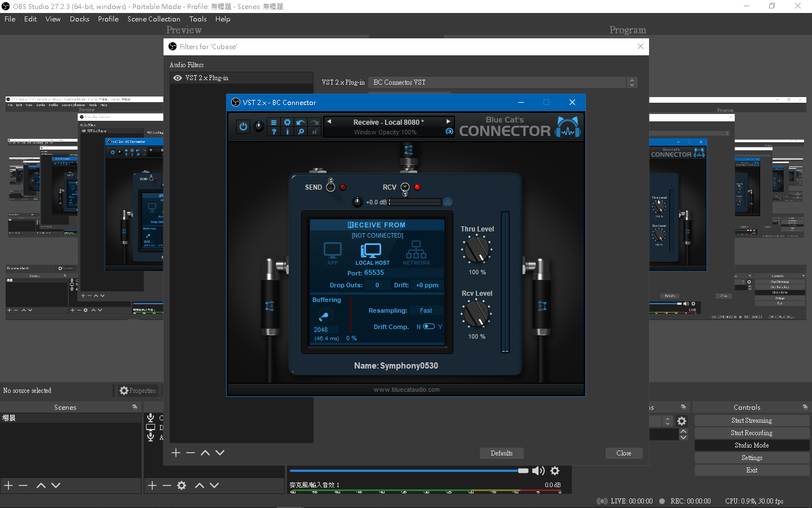
Task: Add a source with the plus button
Action: (x=152, y=485)
